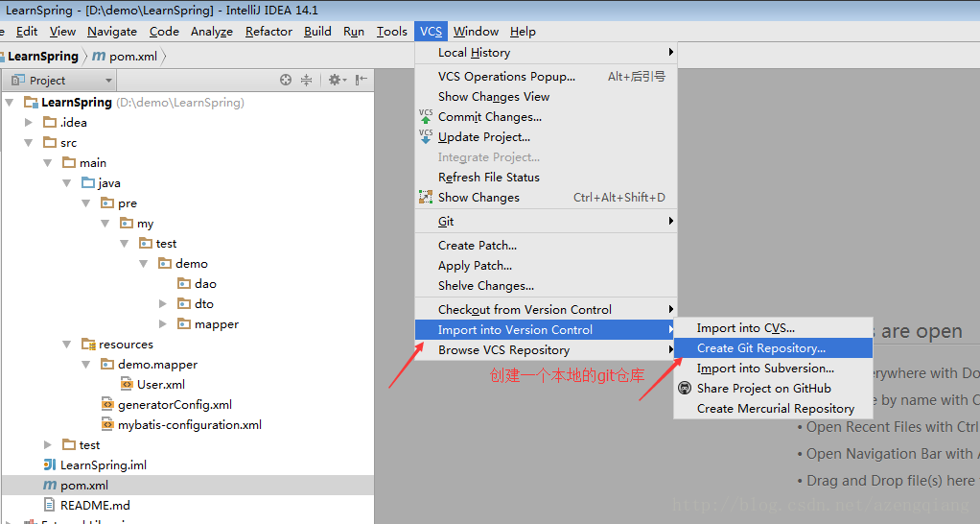Click the User.xml file icon
Viewport: 980px width, 524px height.
127,384
